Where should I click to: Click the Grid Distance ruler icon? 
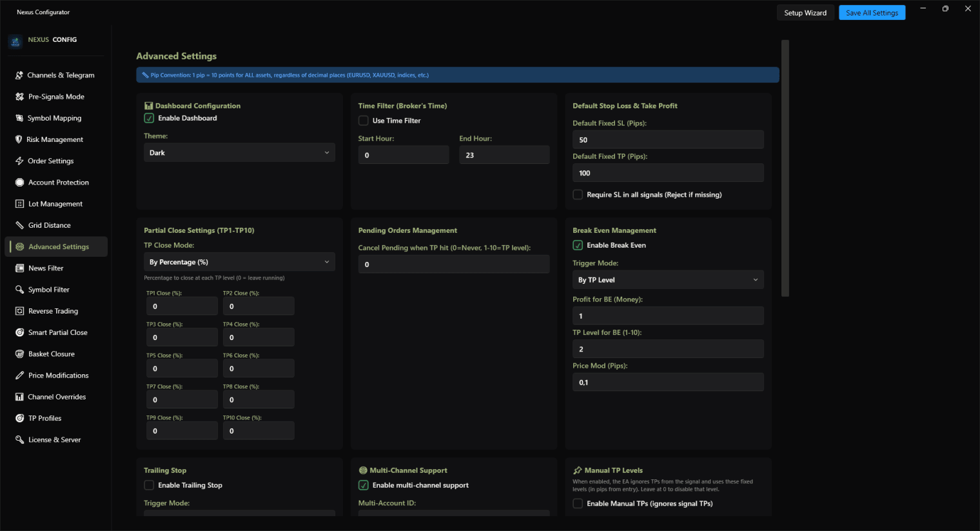click(19, 225)
